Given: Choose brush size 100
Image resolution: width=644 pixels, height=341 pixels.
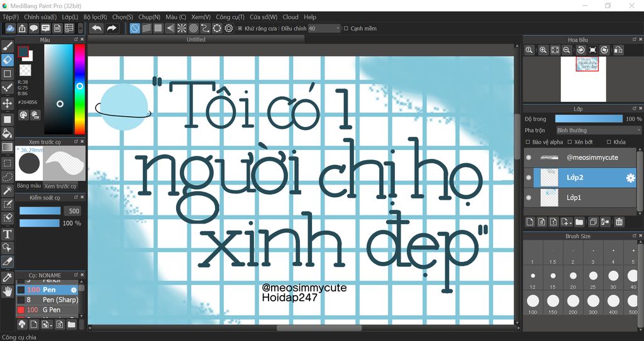Looking at the screenshot, I should (x=533, y=303).
